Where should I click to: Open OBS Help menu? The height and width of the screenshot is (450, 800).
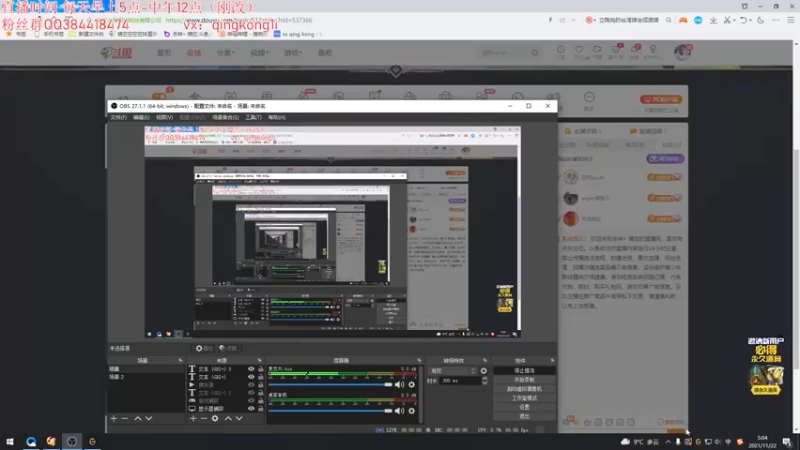click(x=277, y=117)
